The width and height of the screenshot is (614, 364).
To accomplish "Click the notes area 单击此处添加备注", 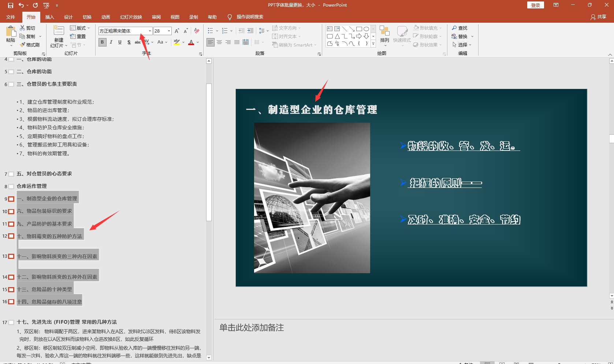I will (252, 328).
